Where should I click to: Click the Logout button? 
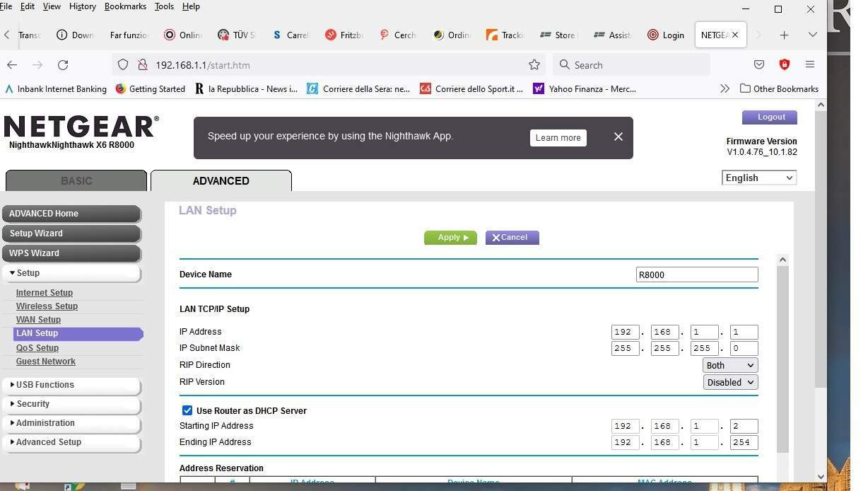click(770, 117)
